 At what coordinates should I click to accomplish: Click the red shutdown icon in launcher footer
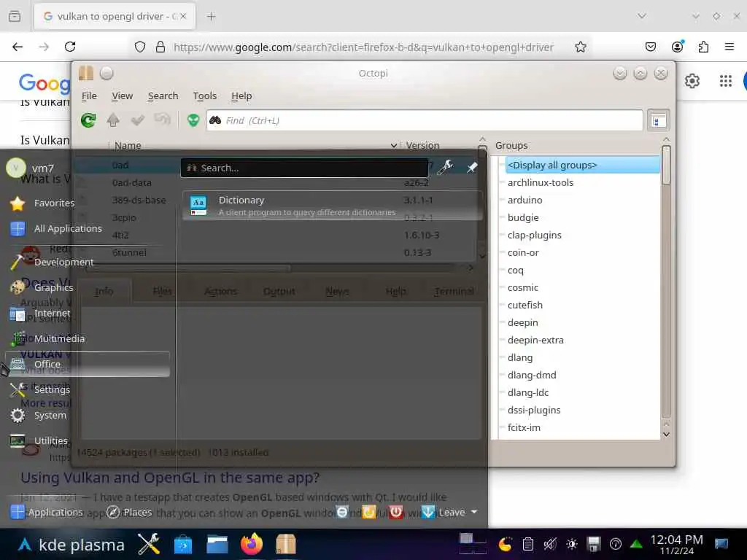pyautogui.click(x=396, y=512)
